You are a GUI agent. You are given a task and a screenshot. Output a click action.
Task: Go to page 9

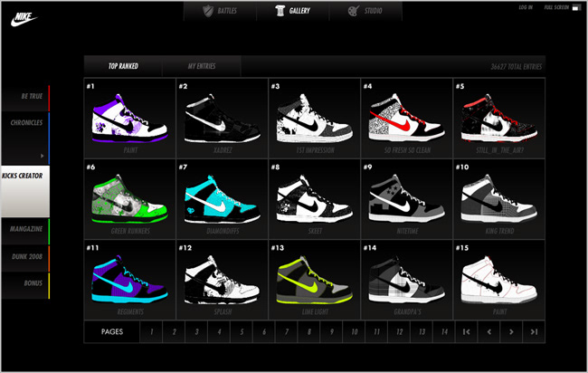click(331, 331)
